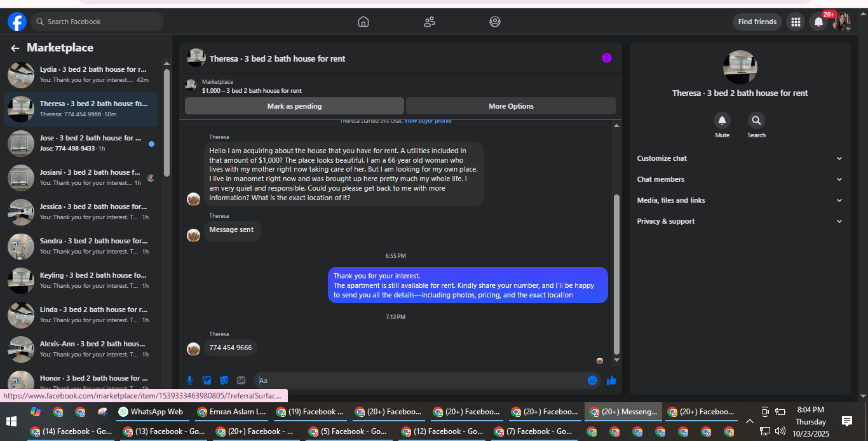Open Linda's conversation
Viewport: 868px width, 441px height.
(81, 315)
